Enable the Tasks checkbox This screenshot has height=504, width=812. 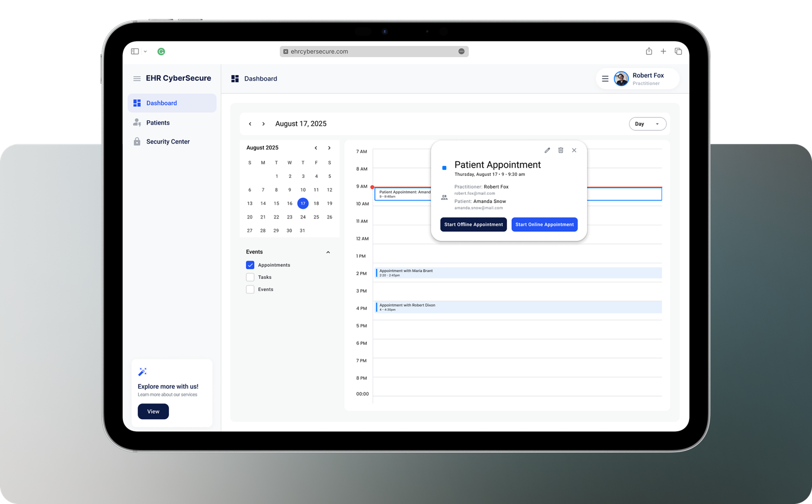point(250,277)
